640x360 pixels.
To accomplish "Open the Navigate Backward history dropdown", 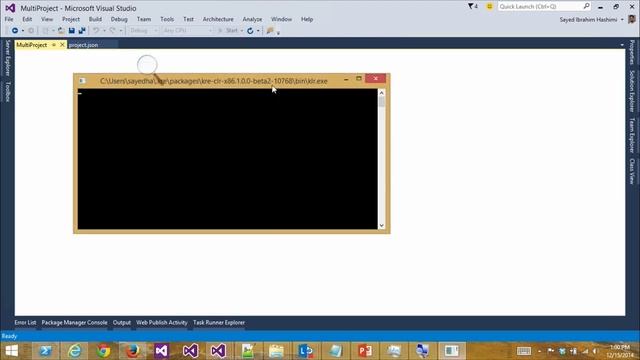I will tap(23, 31).
